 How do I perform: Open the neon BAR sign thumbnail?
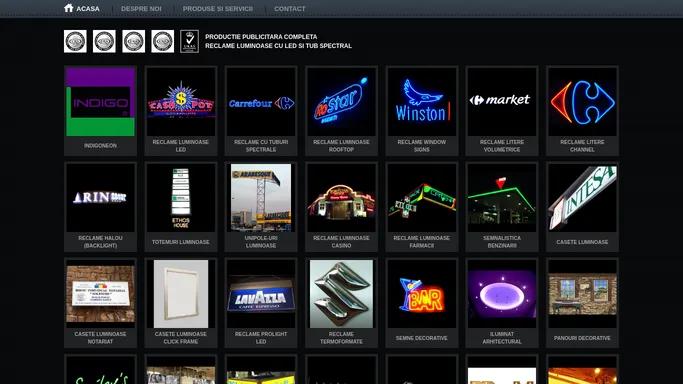pos(422,294)
